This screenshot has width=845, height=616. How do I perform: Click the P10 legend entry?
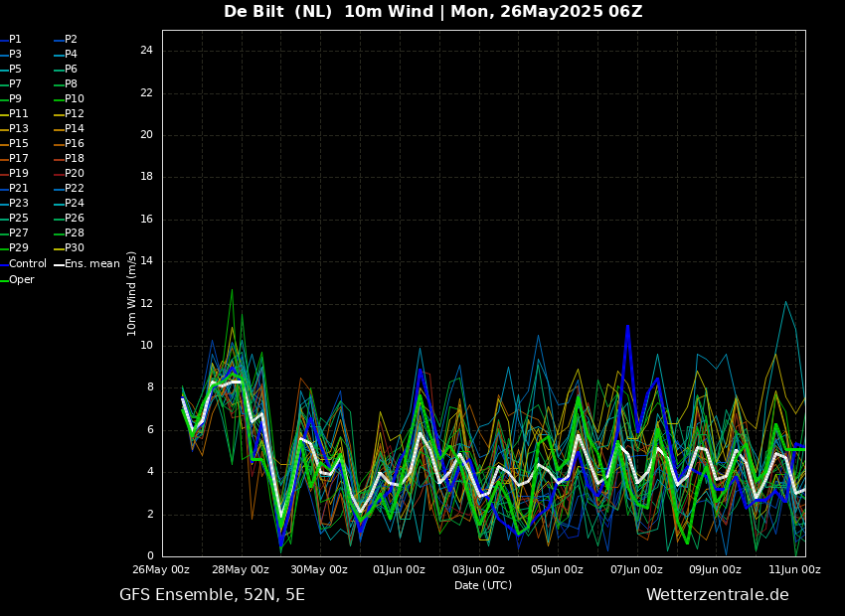pos(75,99)
